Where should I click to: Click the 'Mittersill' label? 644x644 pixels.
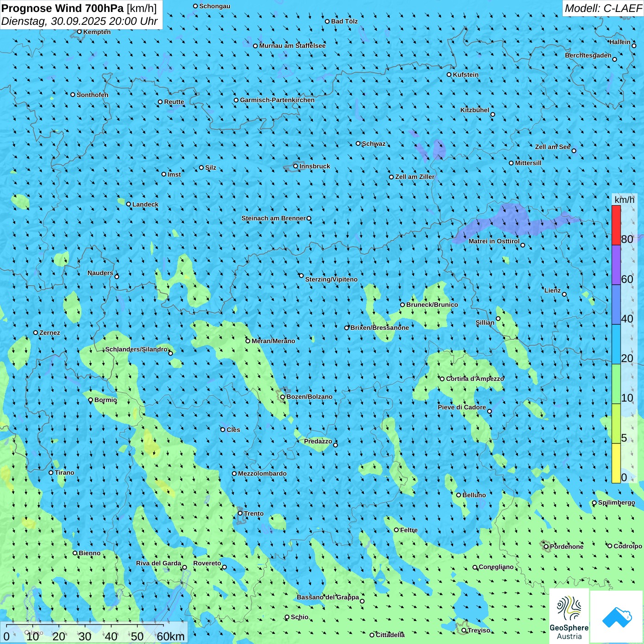pos(528,163)
